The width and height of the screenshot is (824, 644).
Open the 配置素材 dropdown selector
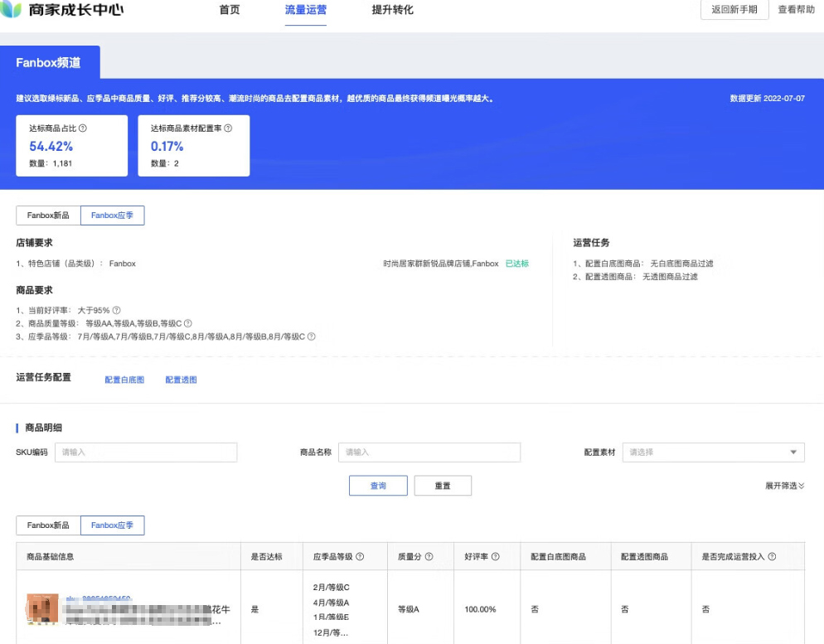(x=712, y=452)
